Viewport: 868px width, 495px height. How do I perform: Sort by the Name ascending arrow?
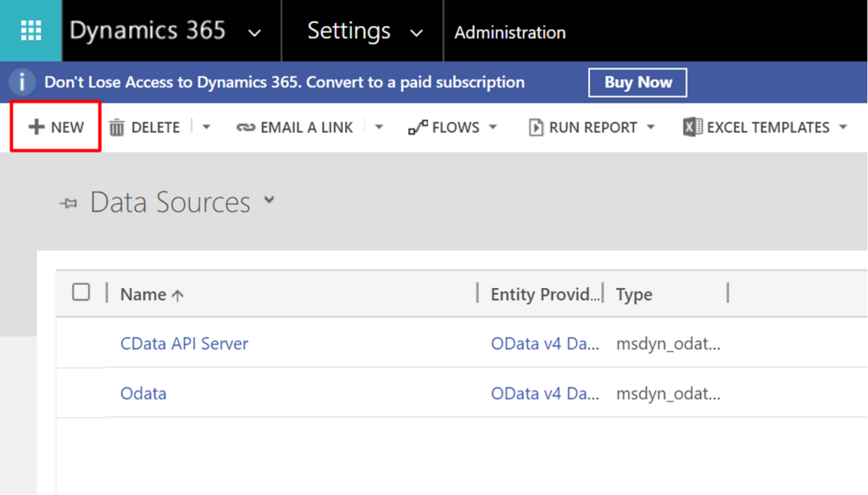178,295
